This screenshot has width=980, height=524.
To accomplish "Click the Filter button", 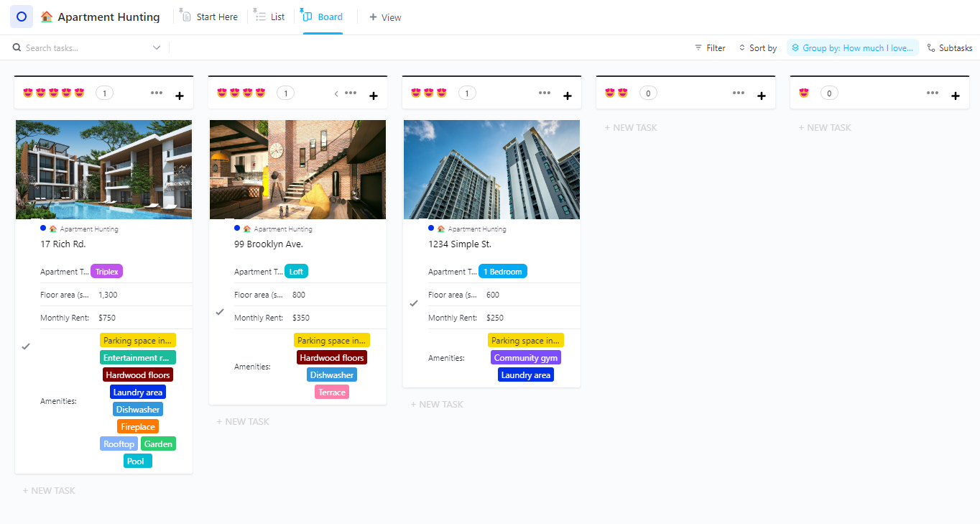I will 710,48.
